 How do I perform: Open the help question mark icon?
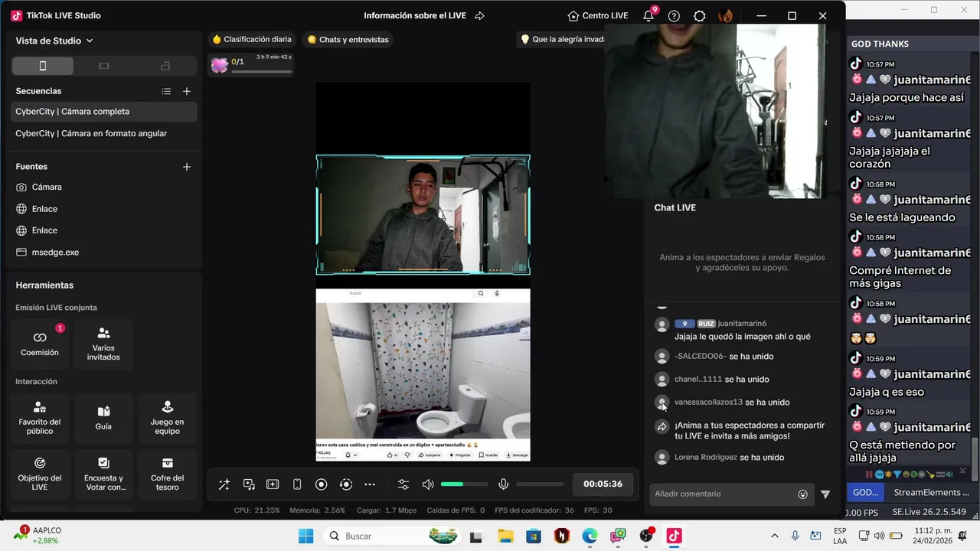click(x=674, y=16)
